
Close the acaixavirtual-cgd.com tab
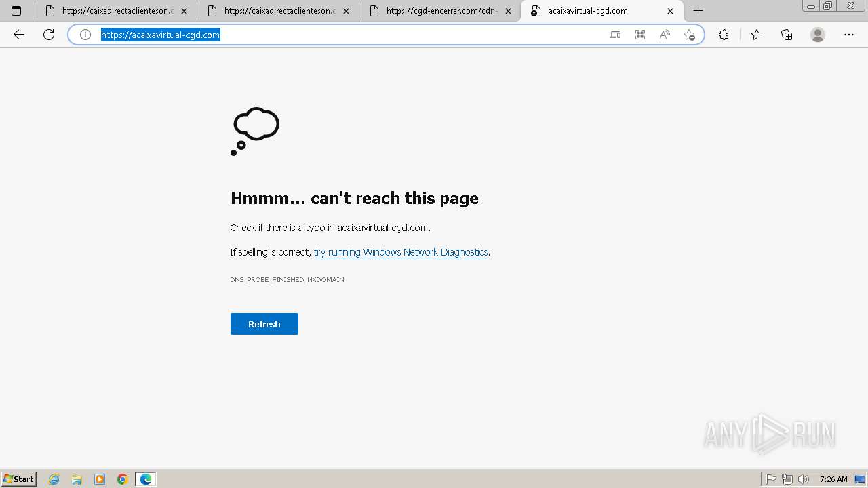point(670,11)
